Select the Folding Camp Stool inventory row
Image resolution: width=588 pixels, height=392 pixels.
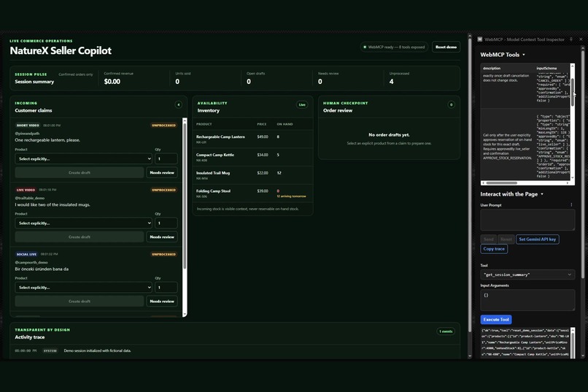pos(252,193)
